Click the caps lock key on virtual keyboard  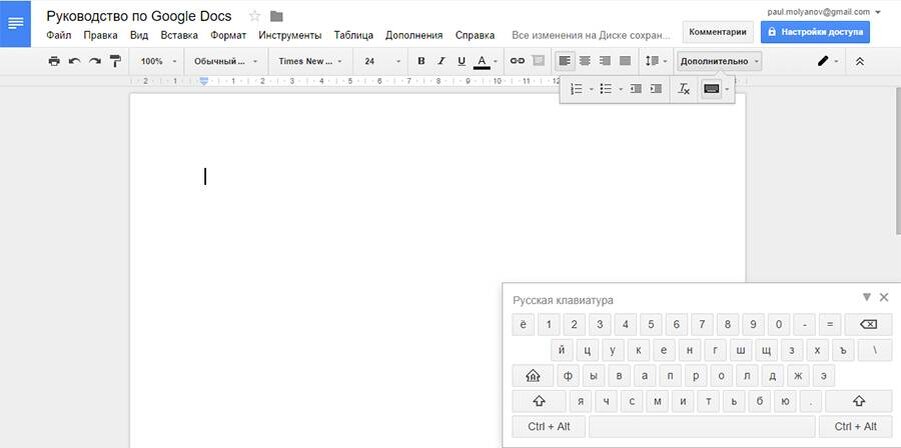[533, 376]
